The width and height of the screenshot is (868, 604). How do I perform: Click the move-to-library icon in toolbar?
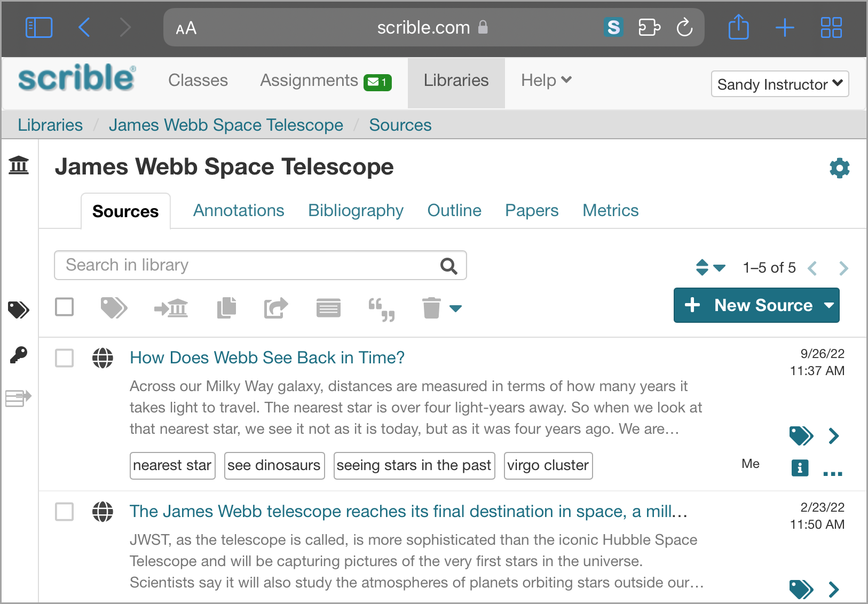coord(171,308)
